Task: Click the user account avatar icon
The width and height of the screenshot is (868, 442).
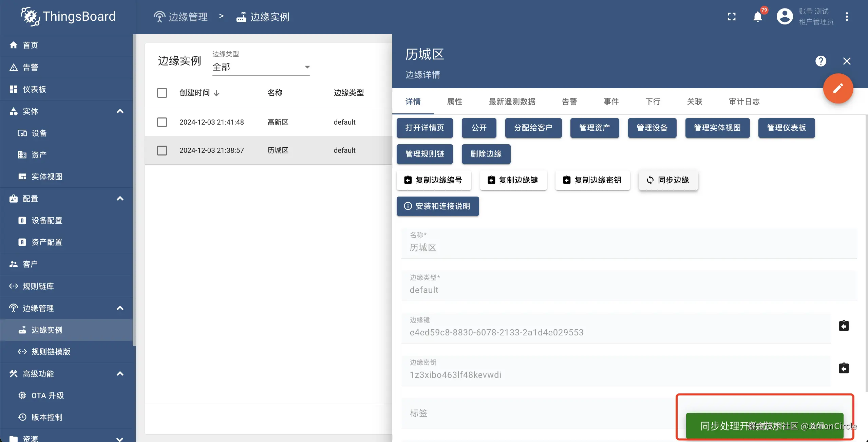Action: (x=785, y=17)
